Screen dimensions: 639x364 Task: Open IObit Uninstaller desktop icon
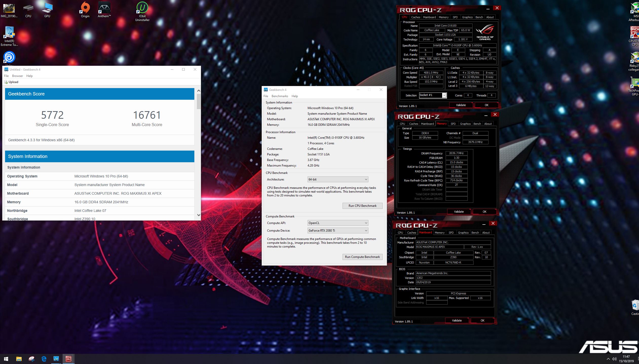pos(142,12)
